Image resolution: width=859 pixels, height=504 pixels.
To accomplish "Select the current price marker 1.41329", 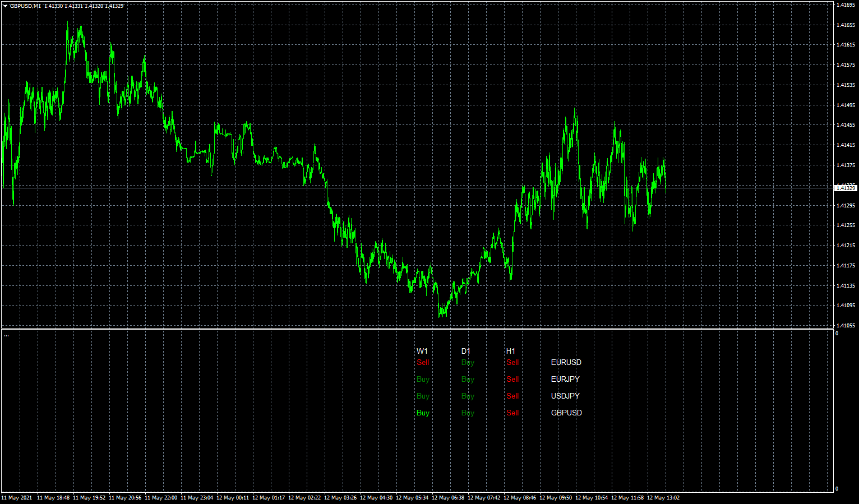I will (846, 188).
